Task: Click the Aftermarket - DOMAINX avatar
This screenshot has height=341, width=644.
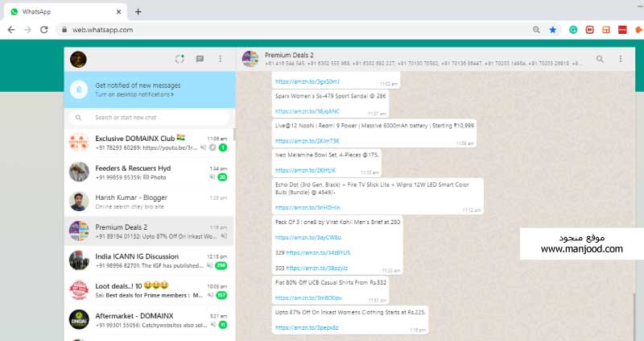Action: 79,319
